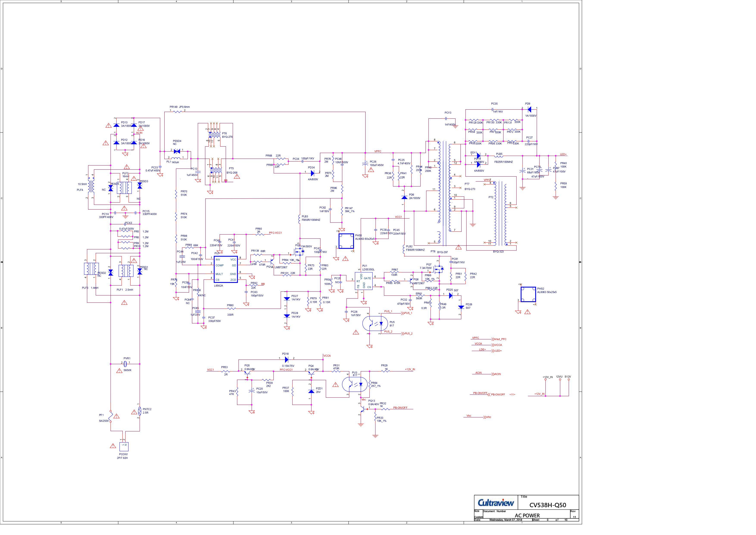This screenshot has height=535, width=756.
Task: Select the PQ13 transistor symbol
Action: pos(363,409)
